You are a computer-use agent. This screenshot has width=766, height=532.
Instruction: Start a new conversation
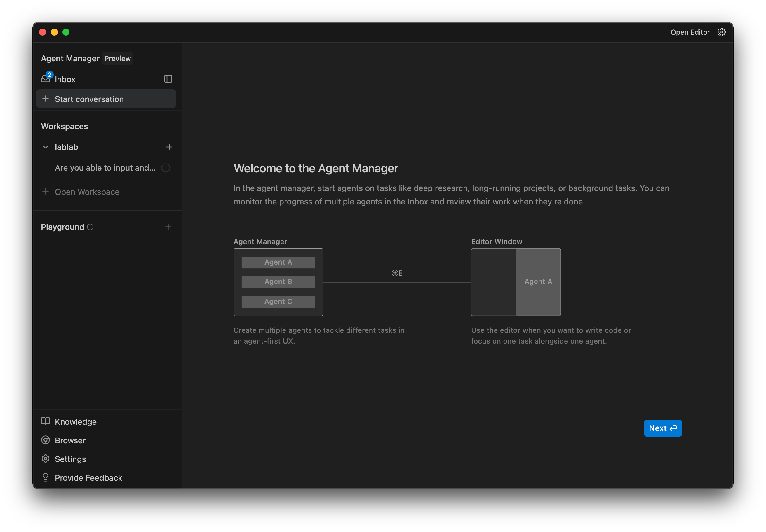pyautogui.click(x=89, y=99)
